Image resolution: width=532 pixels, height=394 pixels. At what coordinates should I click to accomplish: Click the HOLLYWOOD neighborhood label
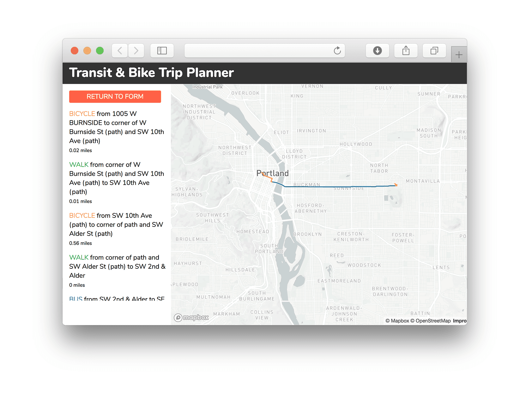[356, 144]
